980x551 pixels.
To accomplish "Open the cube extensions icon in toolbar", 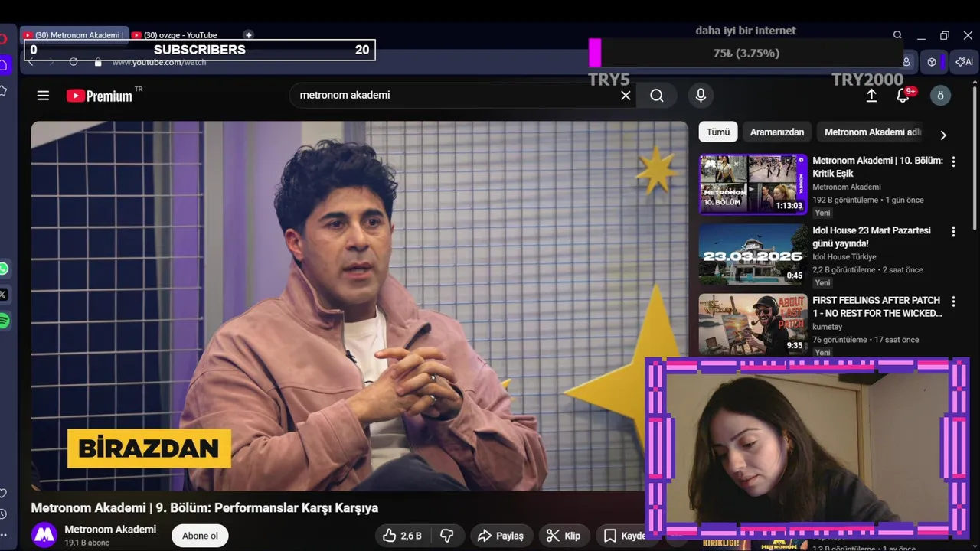I will point(932,62).
